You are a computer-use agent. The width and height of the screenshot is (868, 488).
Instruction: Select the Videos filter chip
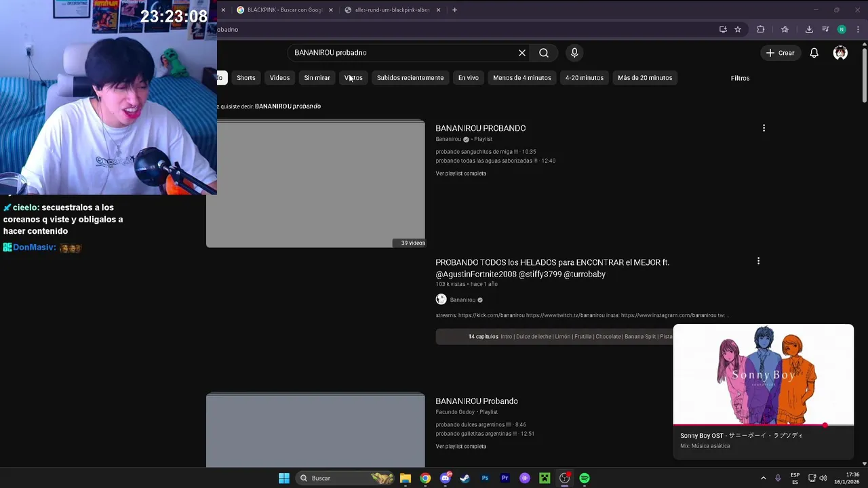pos(279,78)
